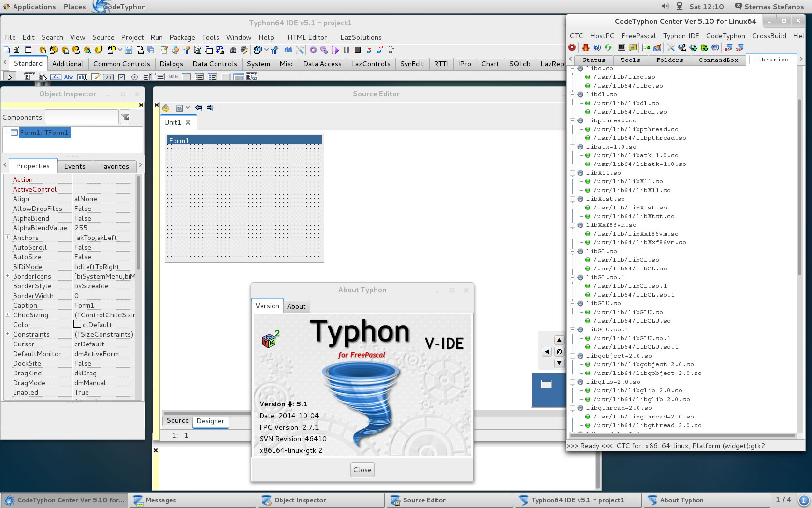
Task: Select Form1: TForm1 in component tree
Action: pyautogui.click(x=44, y=133)
